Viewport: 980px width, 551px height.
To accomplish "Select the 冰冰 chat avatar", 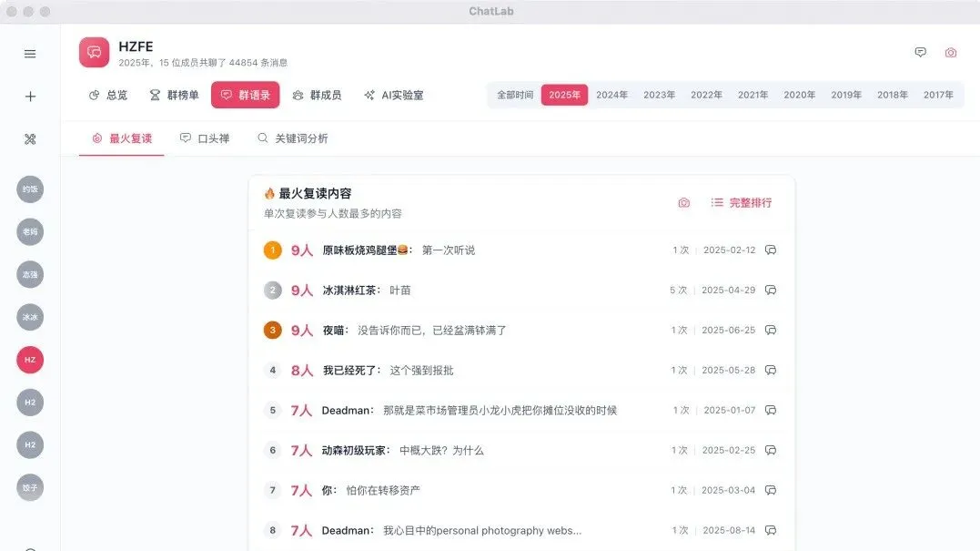I will pos(30,317).
